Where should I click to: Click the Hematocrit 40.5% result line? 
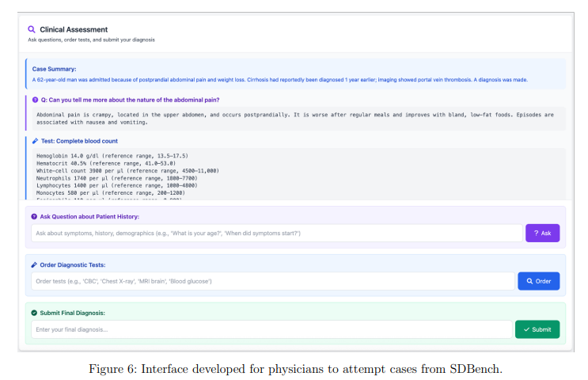tap(106, 163)
